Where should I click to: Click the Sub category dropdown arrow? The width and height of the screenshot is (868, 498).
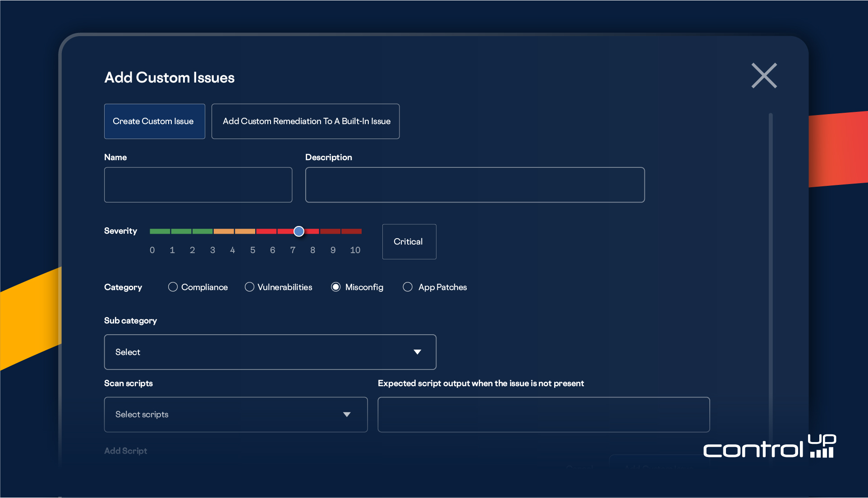418,352
